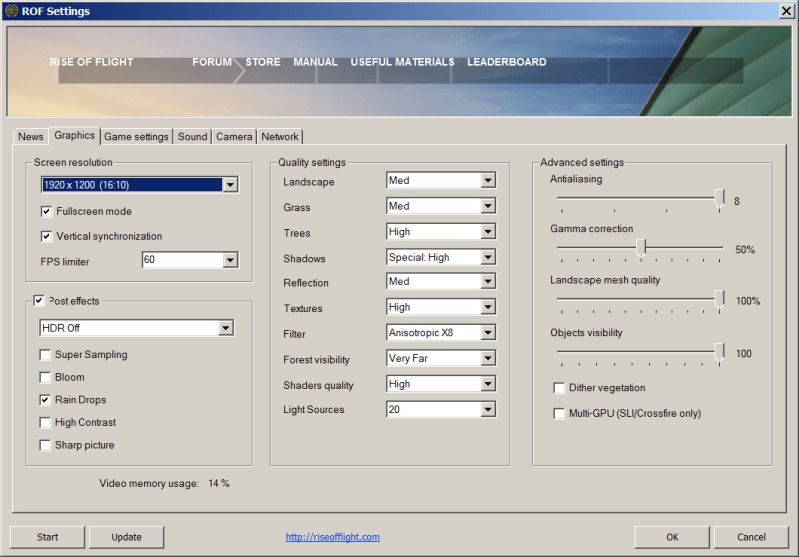Click the Start button
799x557 pixels.
click(47, 537)
